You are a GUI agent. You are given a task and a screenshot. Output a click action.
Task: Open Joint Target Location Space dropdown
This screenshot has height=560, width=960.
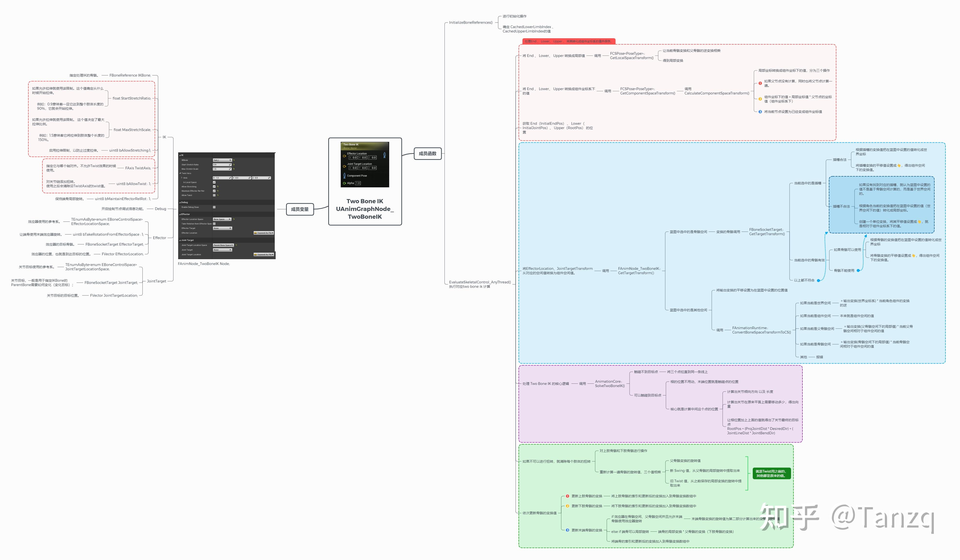(224, 246)
